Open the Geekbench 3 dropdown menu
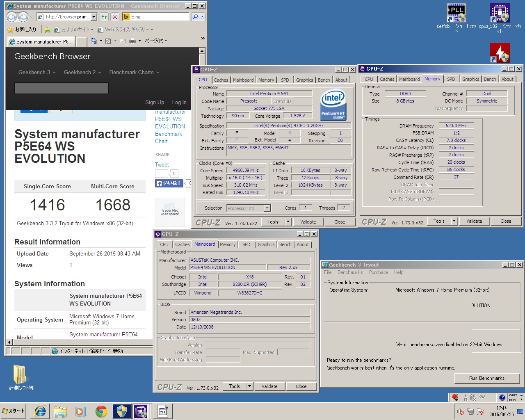The width and height of the screenshot is (525, 420). (37, 73)
